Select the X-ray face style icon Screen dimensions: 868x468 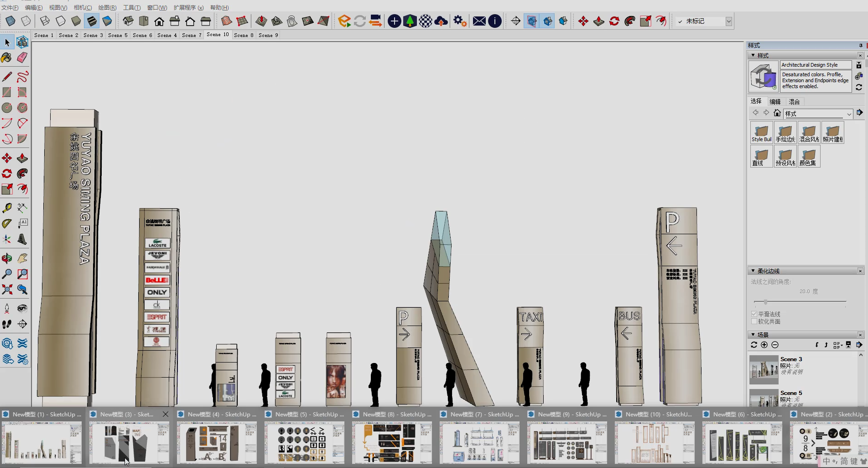pos(10,21)
